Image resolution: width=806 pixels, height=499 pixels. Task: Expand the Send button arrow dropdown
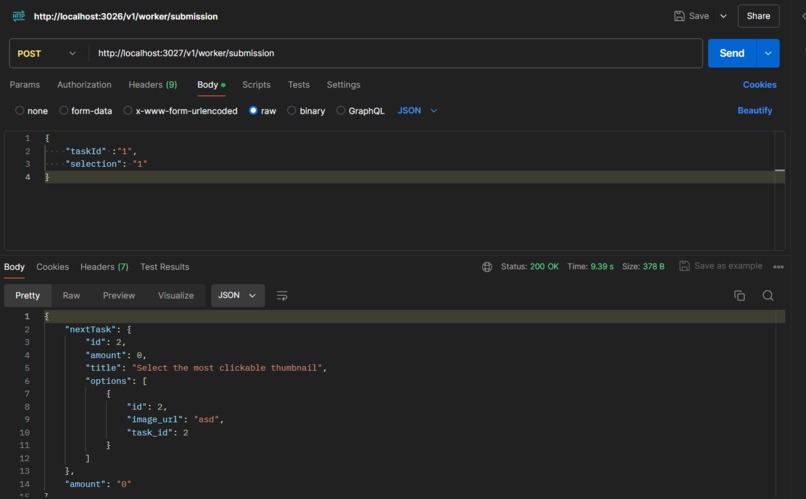768,53
